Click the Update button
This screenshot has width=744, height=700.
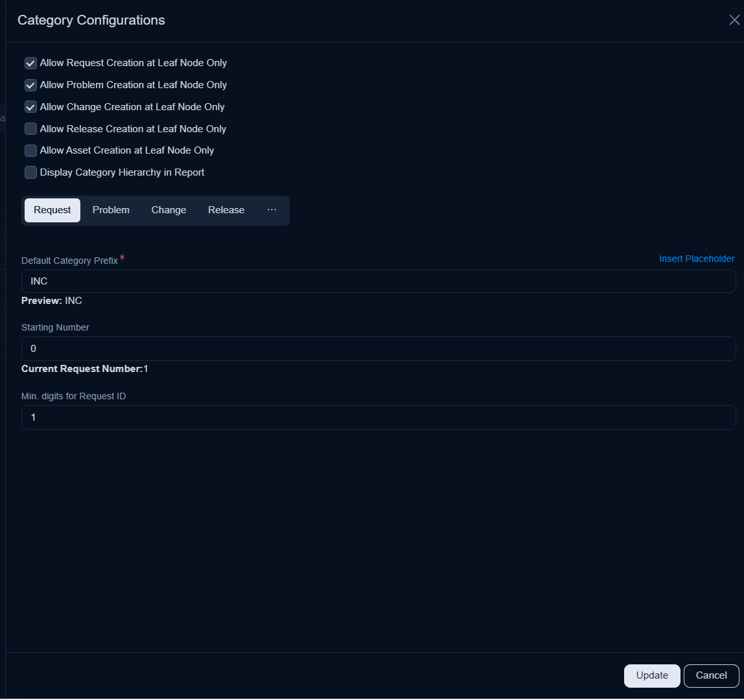pos(652,676)
